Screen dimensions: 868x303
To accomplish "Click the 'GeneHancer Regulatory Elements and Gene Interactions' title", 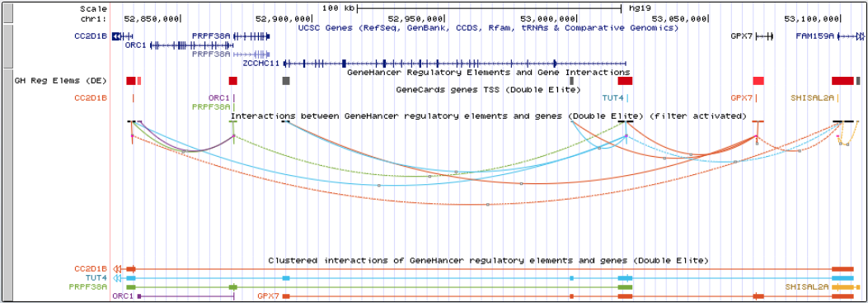I will coord(488,72).
